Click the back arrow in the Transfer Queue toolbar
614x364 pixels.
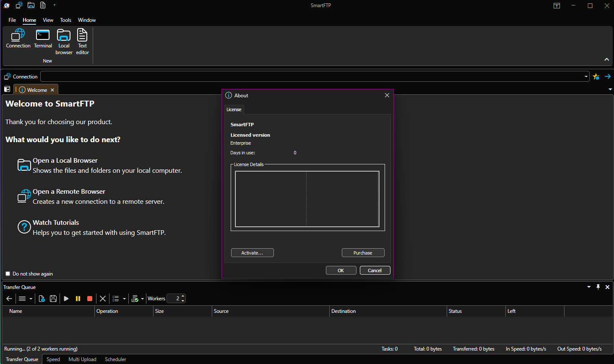pyautogui.click(x=9, y=299)
